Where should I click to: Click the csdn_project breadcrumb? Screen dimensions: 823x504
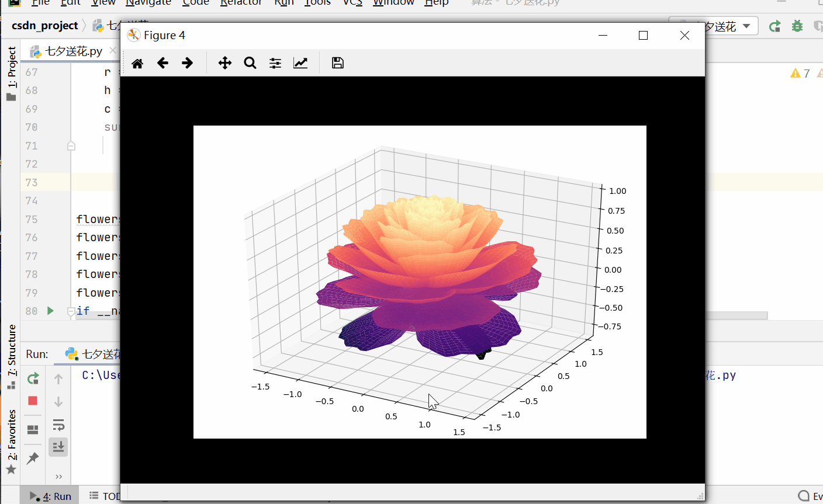click(x=45, y=26)
